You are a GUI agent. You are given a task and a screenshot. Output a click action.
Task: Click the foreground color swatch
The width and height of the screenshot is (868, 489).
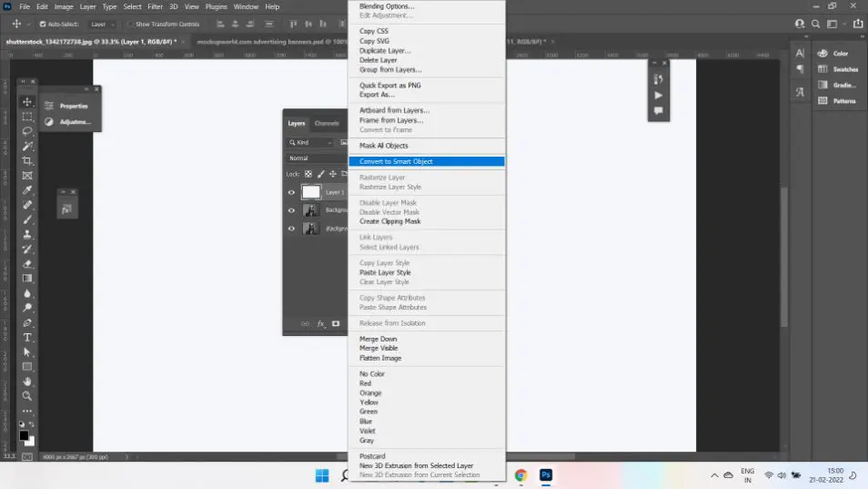point(24,435)
